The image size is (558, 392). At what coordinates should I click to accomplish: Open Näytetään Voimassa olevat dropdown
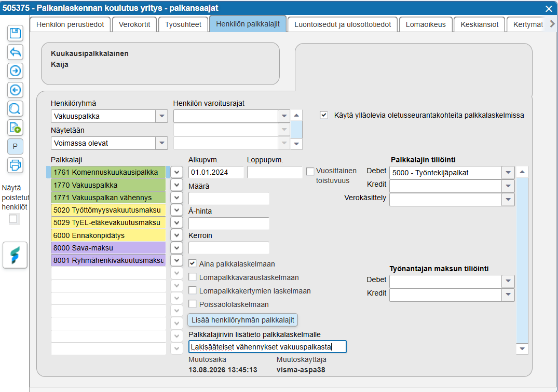click(x=161, y=143)
